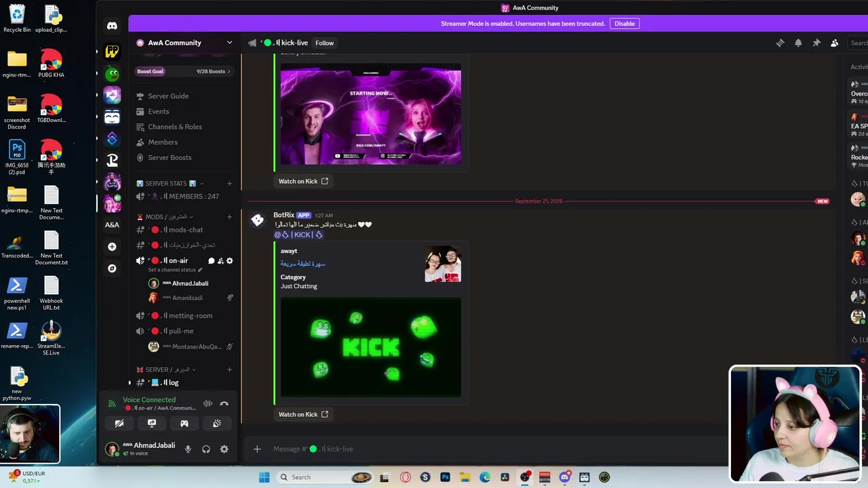Open Channels & Roles
The image size is (868, 488).
184,127
